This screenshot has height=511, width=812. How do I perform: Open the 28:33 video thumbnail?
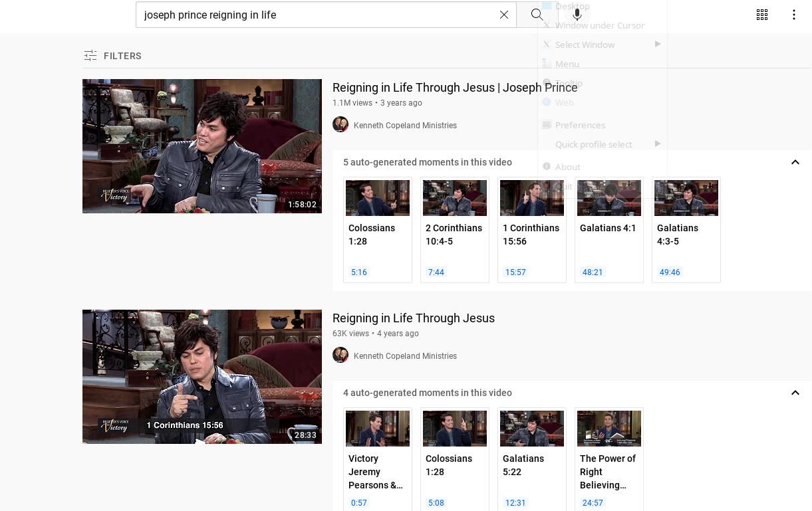pos(202,377)
